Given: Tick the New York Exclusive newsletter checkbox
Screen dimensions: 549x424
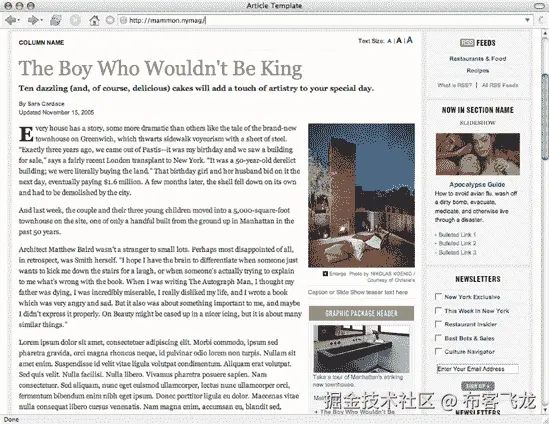Looking at the screenshot, I should coord(438,297).
